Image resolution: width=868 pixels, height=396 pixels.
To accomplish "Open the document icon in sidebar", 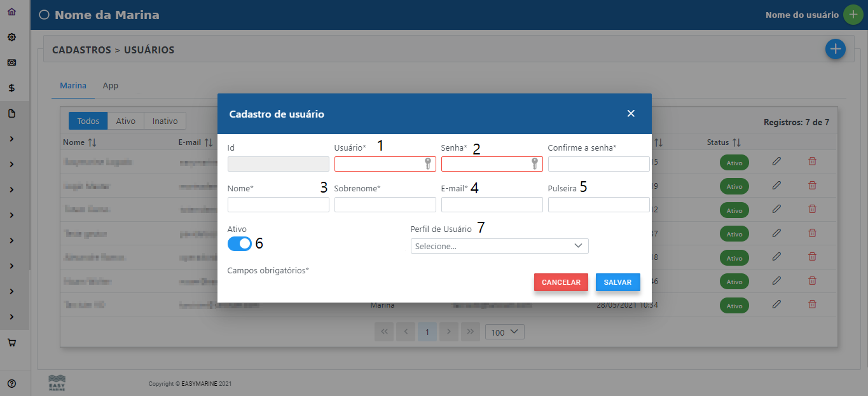I will (x=11, y=114).
